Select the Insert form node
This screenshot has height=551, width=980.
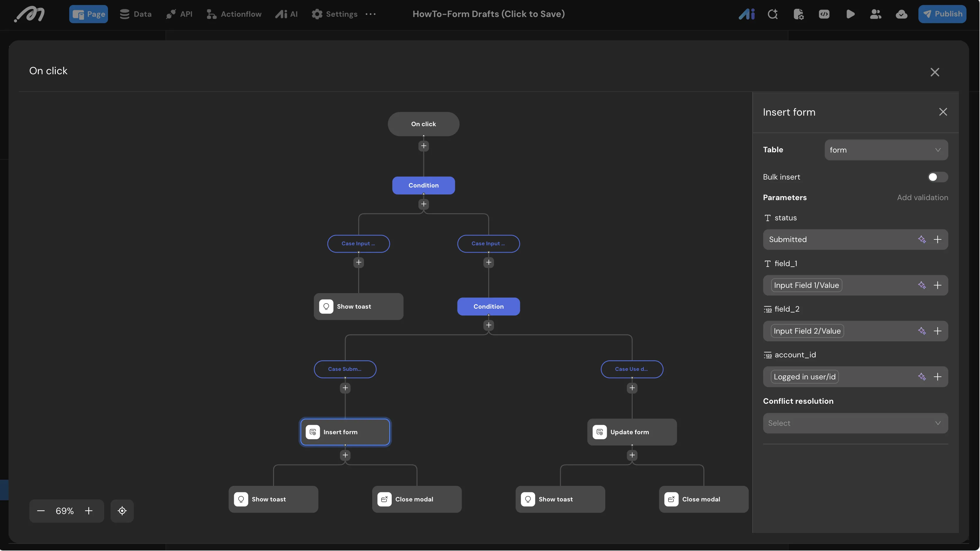pos(345,432)
